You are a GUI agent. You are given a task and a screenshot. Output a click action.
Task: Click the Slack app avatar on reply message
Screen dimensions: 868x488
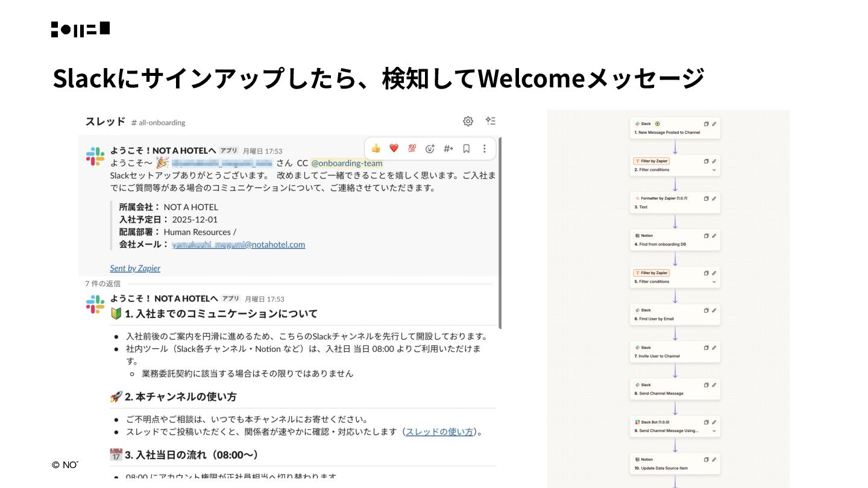pyautogui.click(x=95, y=304)
